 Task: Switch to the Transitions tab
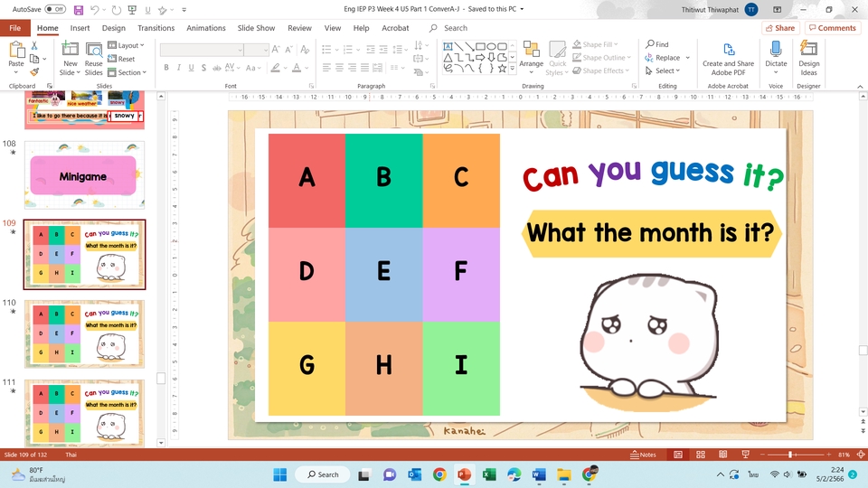[x=156, y=28]
